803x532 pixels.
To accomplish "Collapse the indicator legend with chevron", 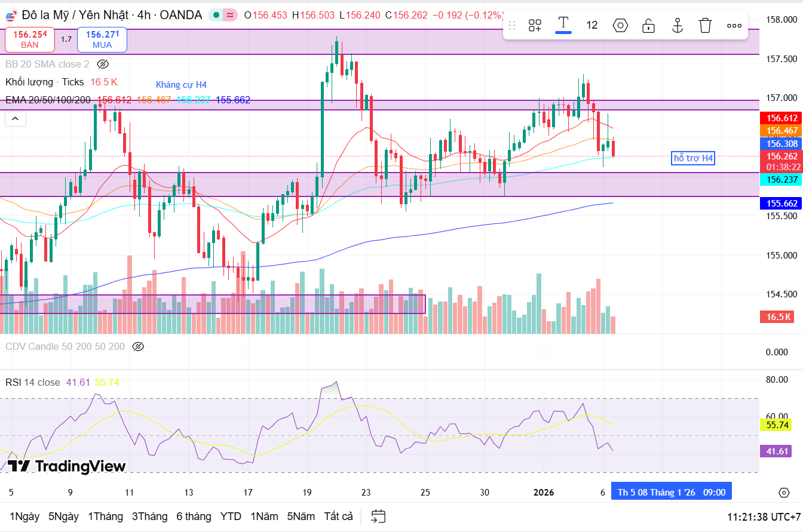I will coord(15,119).
